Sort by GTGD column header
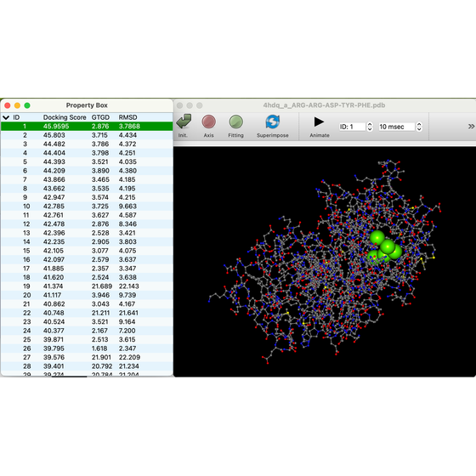 (100, 117)
